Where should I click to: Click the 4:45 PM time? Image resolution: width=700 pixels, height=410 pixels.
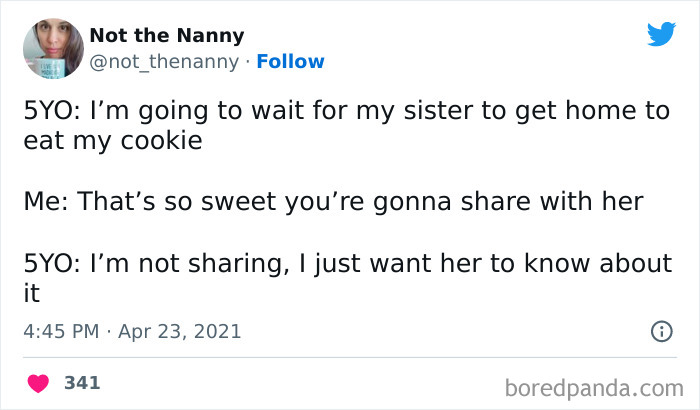click(62, 330)
